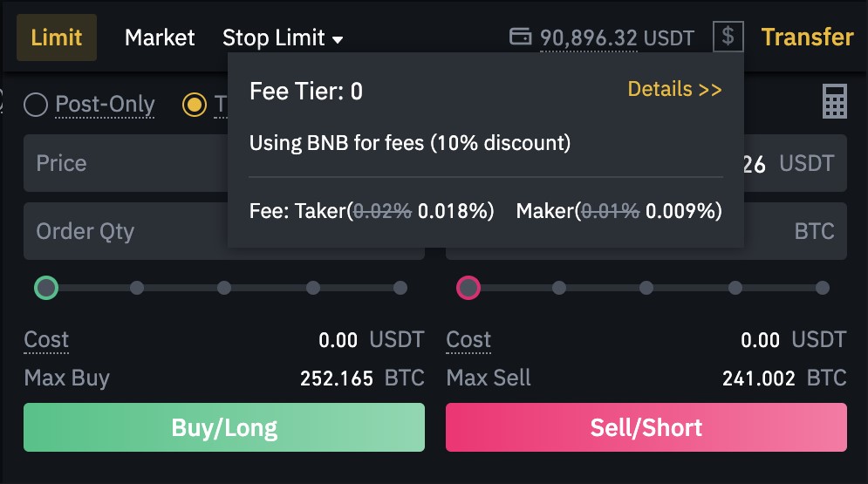Set buy slider to last dot
Screen dimensions: 868x484
coord(400,288)
